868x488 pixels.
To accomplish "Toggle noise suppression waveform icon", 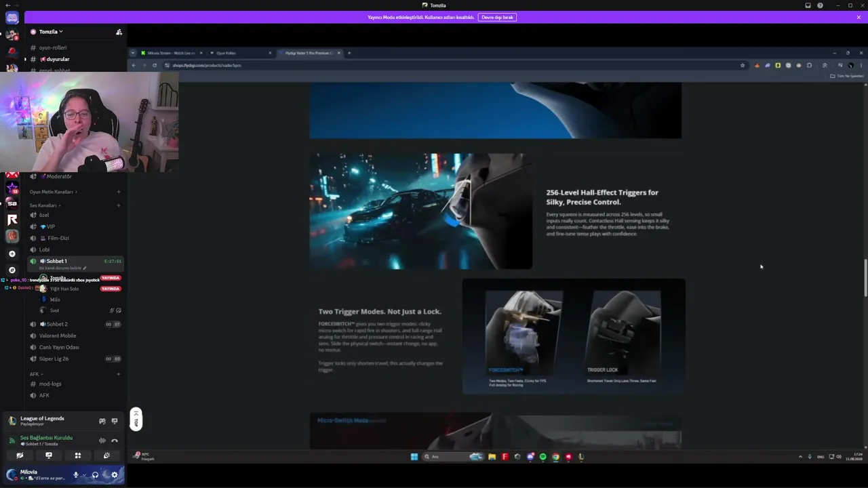I will [x=102, y=441].
